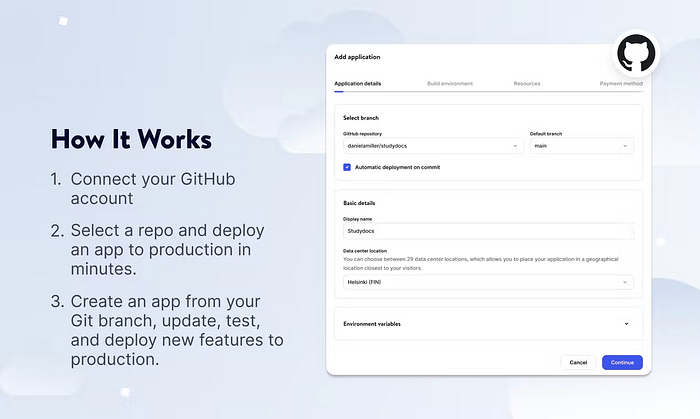Click the 'Select a repo and deploy' step text
This screenshot has height=419, width=700.
click(167, 249)
